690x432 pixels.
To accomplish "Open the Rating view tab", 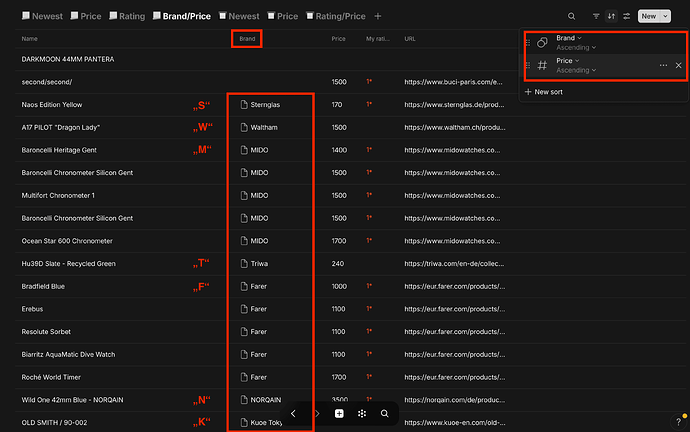I will (127, 16).
